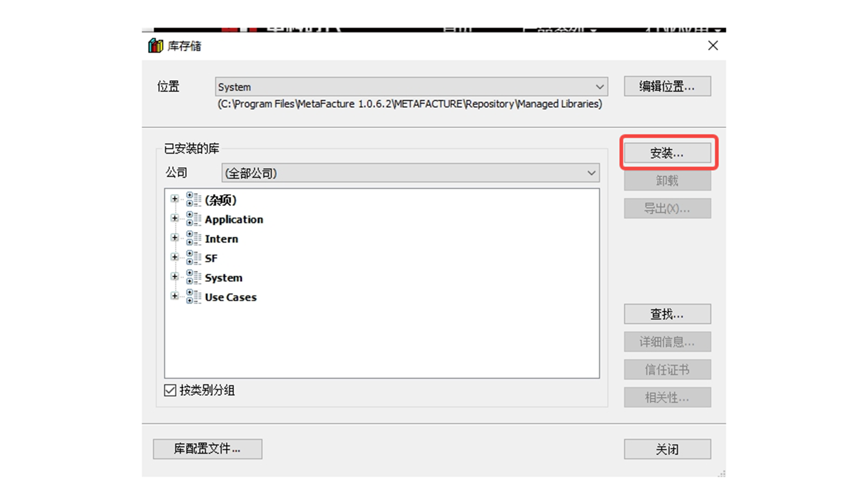The width and height of the screenshot is (868, 488).
Task: Click the category icon next to Intern
Action: click(x=193, y=238)
